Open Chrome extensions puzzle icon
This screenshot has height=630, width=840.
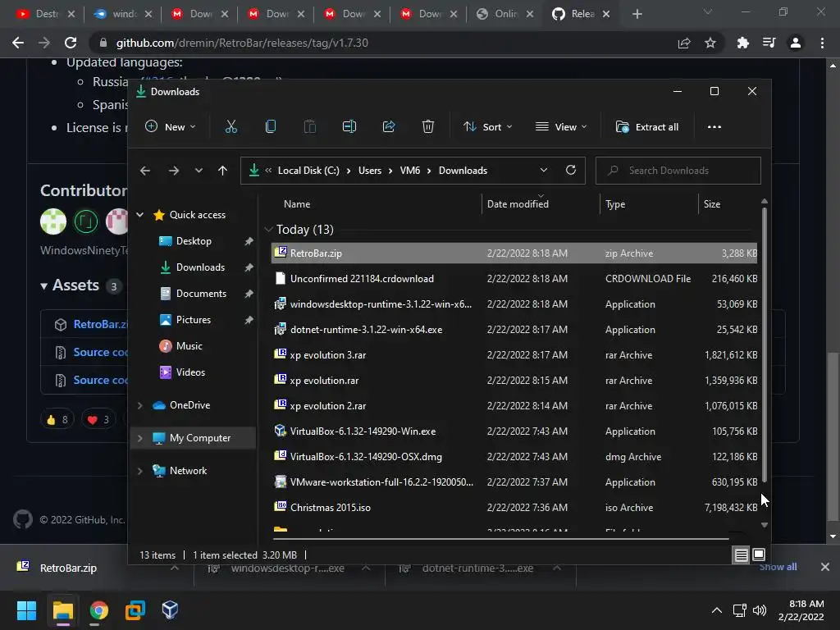(742, 43)
